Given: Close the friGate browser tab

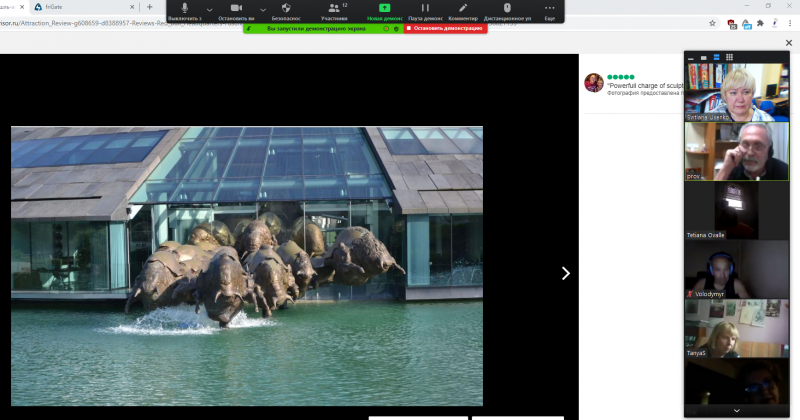Looking at the screenshot, I should click(132, 7).
